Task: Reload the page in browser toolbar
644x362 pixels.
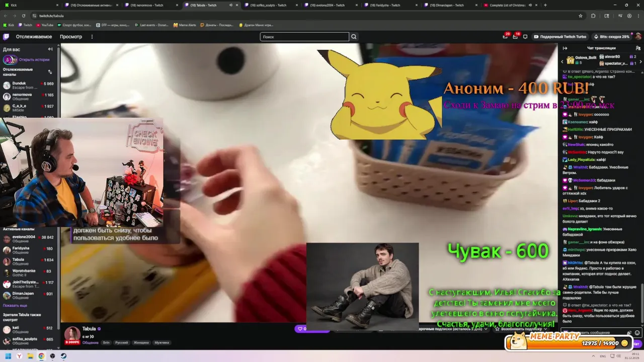Action: (25, 16)
